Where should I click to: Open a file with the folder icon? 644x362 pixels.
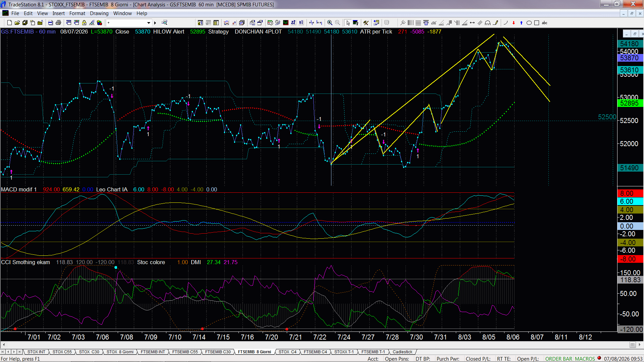click(x=17, y=23)
